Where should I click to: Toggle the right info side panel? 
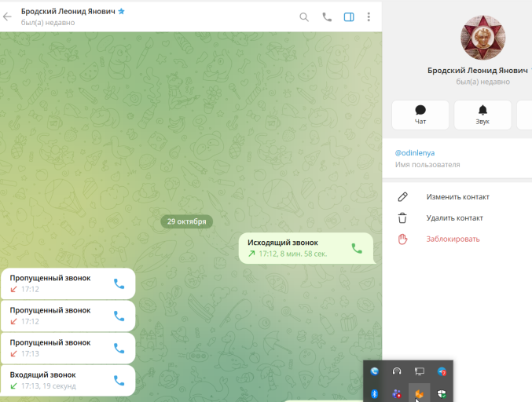[349, 17]
